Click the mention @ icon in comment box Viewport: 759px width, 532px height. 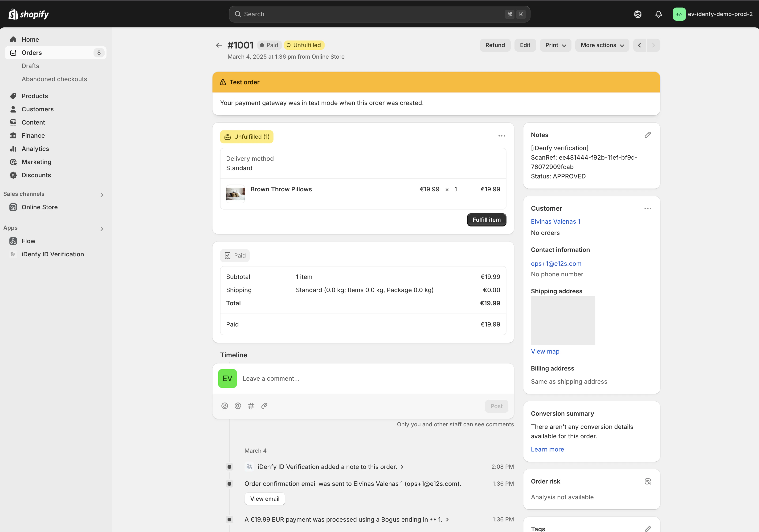238,406
